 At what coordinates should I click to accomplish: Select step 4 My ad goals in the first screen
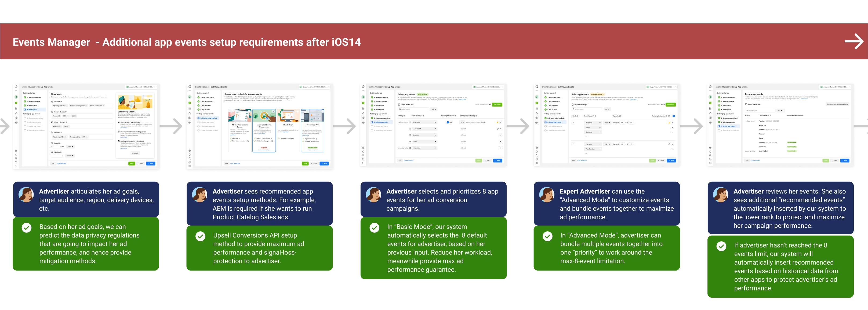coord(32,110)
